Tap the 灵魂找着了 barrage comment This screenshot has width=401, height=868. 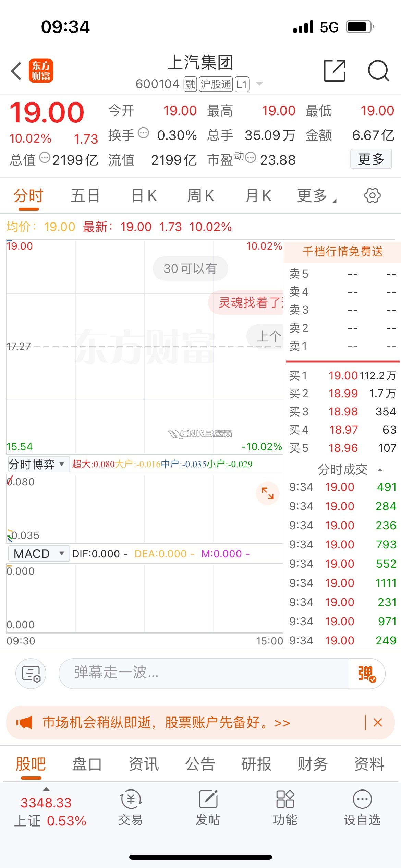coord(246,302)
